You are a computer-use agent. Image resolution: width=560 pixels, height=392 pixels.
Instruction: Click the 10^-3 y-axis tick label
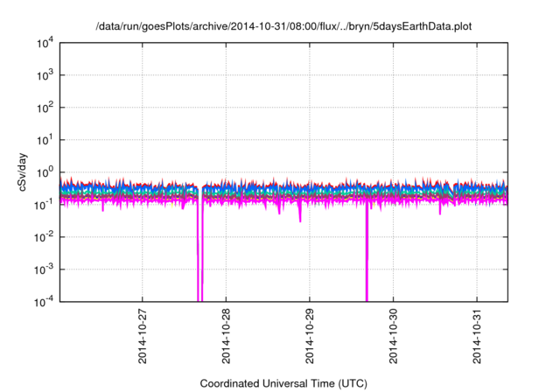[x=44, y=269]
